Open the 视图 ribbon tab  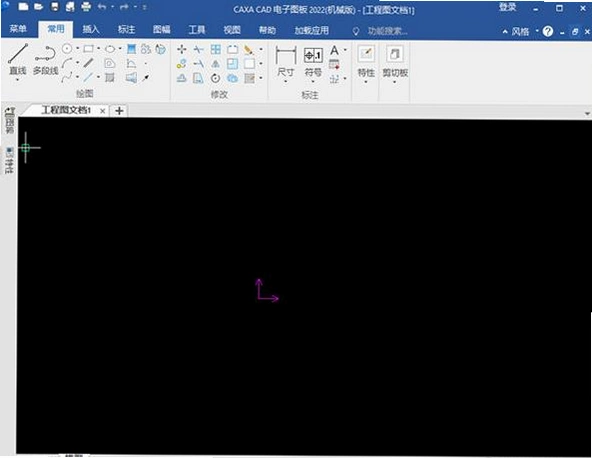point(232,30)
